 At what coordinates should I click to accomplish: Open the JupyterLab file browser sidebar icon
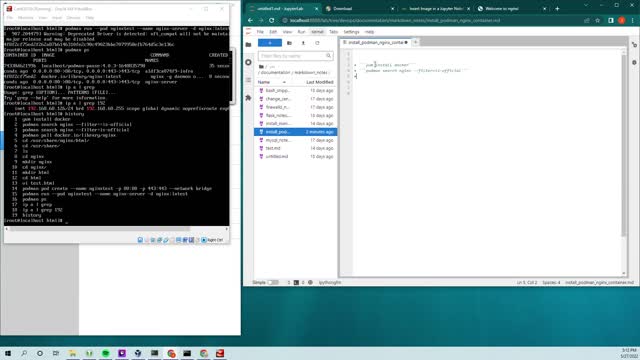point(248,44)
